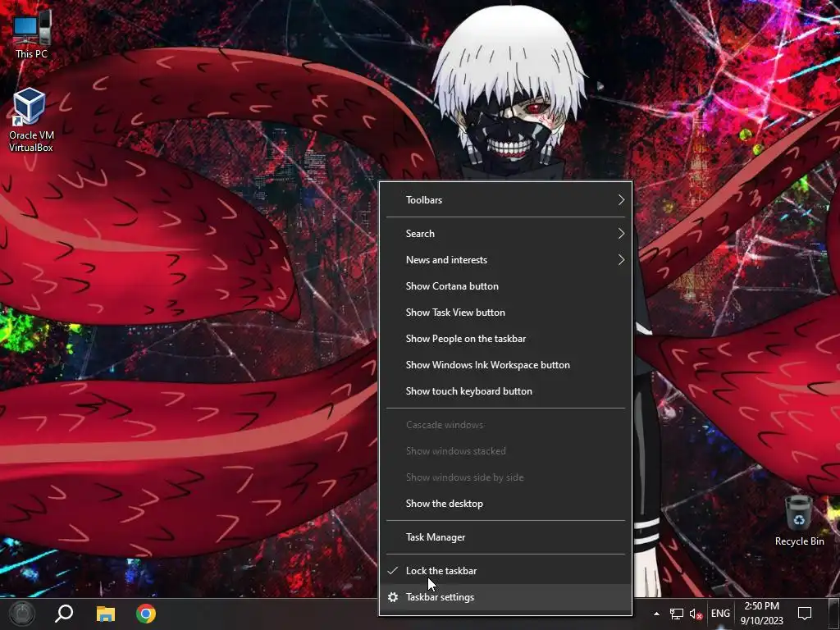Viewport: 840px width, 630px height.
Task: Toggle Show Cortana button
Action: (505, 286)
